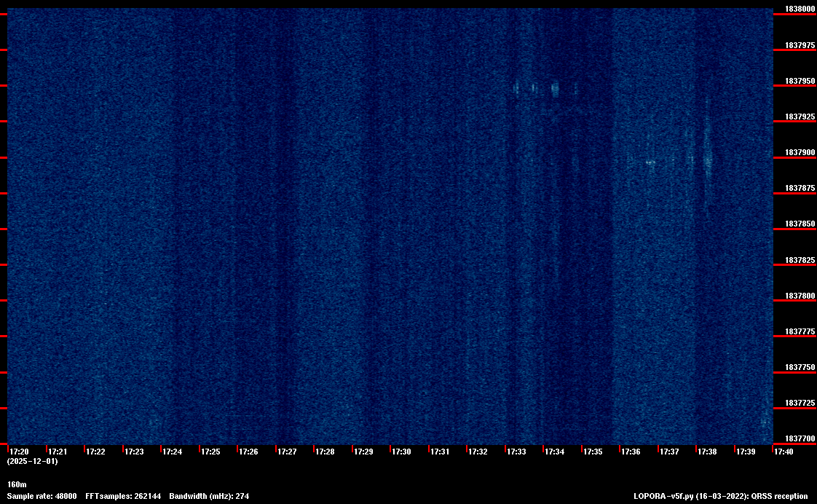Click the 1837975 frequency label

[800, 45]
